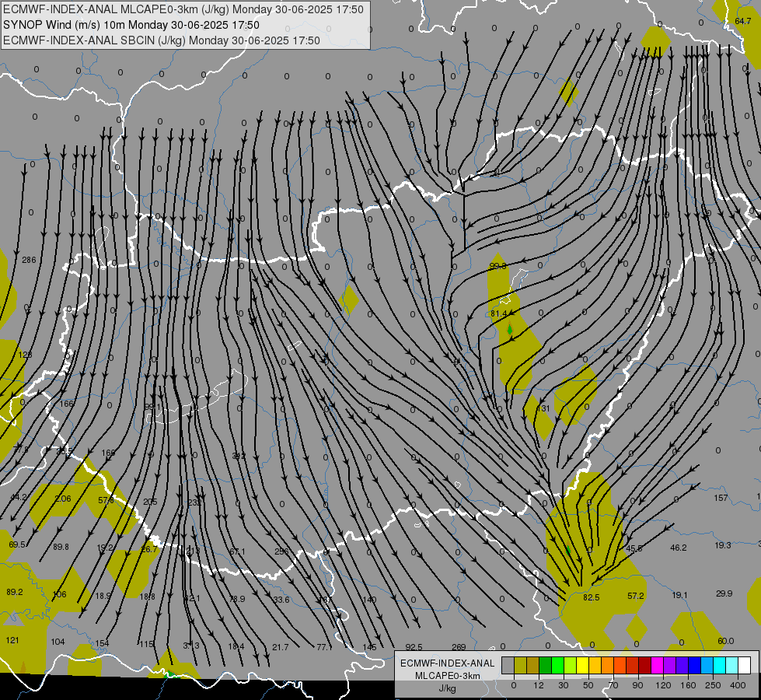This screenshot has height=700, width=761.
Task: Click the 205 value on the map
Action: coord(150,502)
